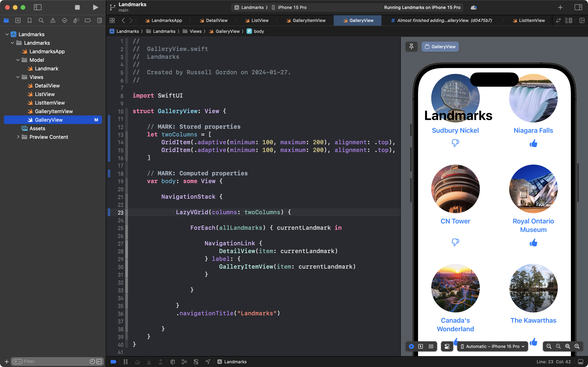This screenshot has width=588, height=367.
Task: Toggle breakpoints with the blue tag icon
Action: point(113,361)
